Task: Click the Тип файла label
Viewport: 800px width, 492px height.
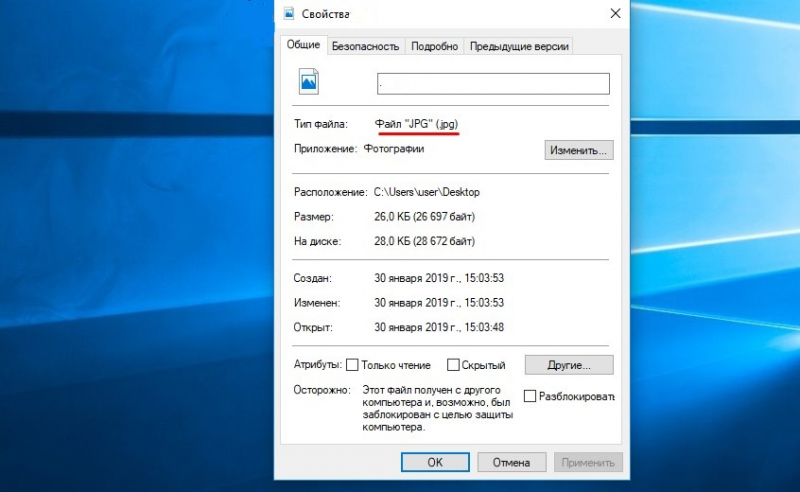Action: (320, 124)
